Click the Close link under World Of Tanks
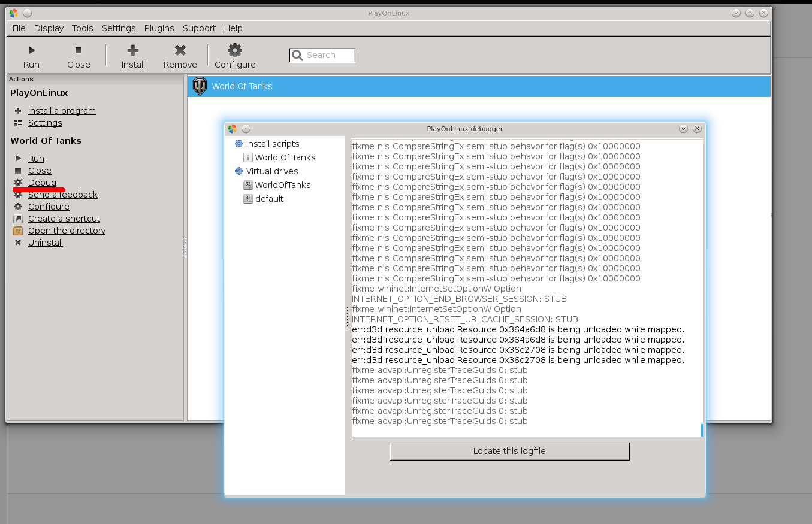This screenshot has width=812, height=524. point(40,171)
